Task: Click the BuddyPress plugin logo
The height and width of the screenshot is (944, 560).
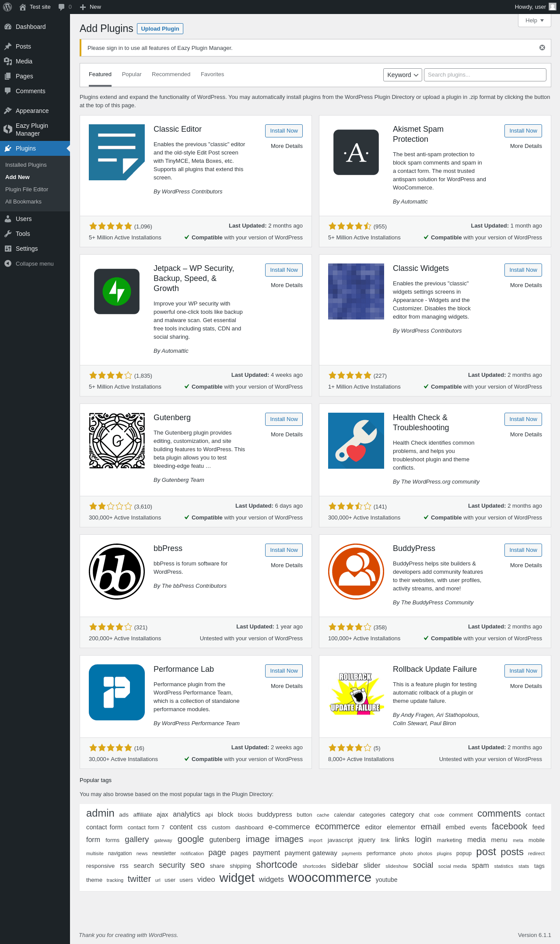Action: [x=356, y=572]
